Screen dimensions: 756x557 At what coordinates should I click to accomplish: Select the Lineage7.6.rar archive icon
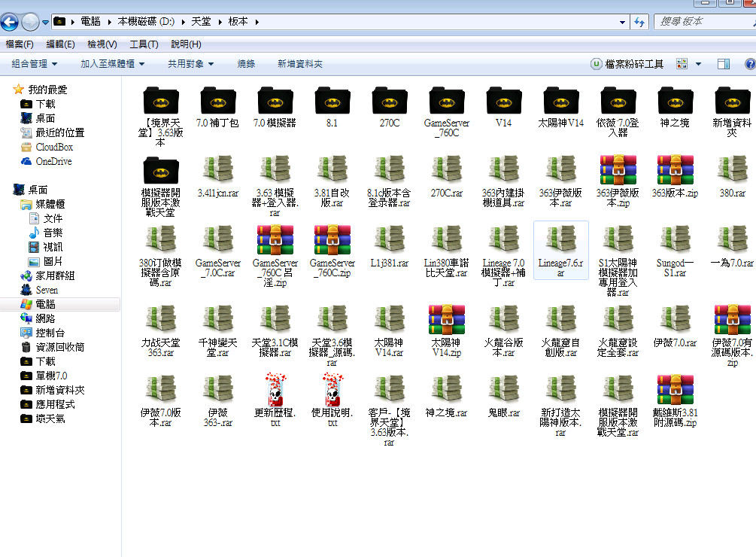coord(561,239)
